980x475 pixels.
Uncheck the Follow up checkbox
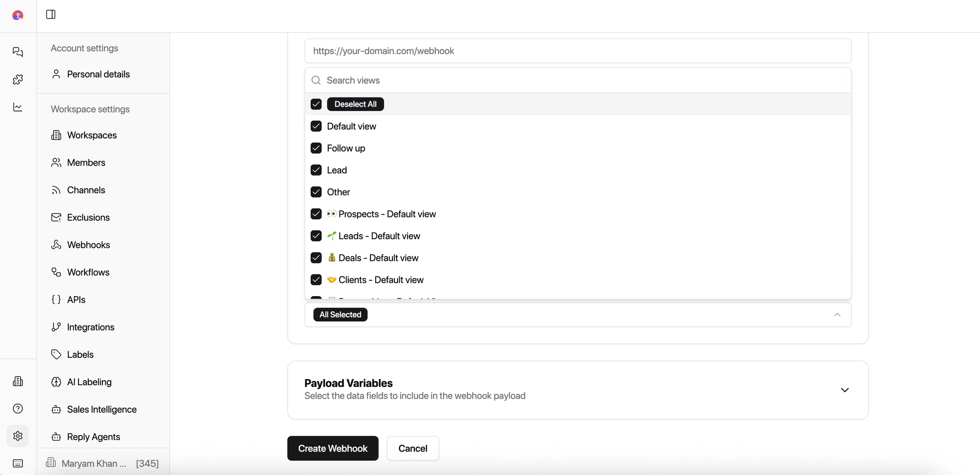[x=316, y=148]
